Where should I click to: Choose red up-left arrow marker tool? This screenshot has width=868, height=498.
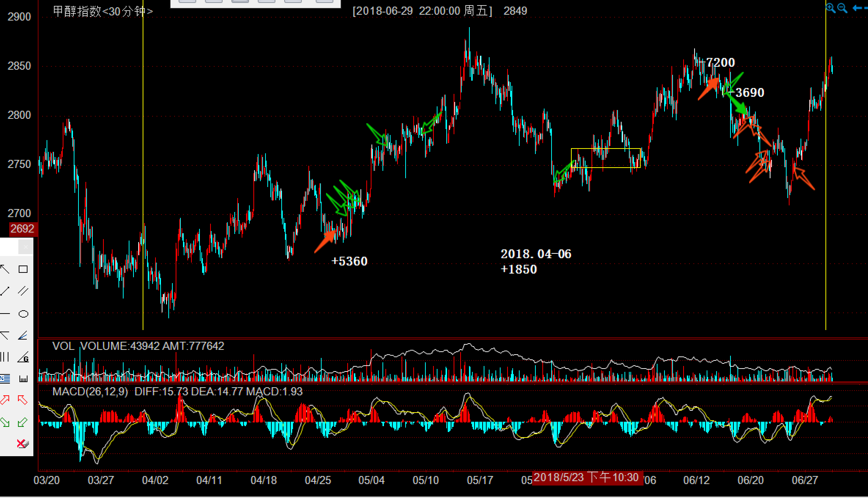coord(23,400)
